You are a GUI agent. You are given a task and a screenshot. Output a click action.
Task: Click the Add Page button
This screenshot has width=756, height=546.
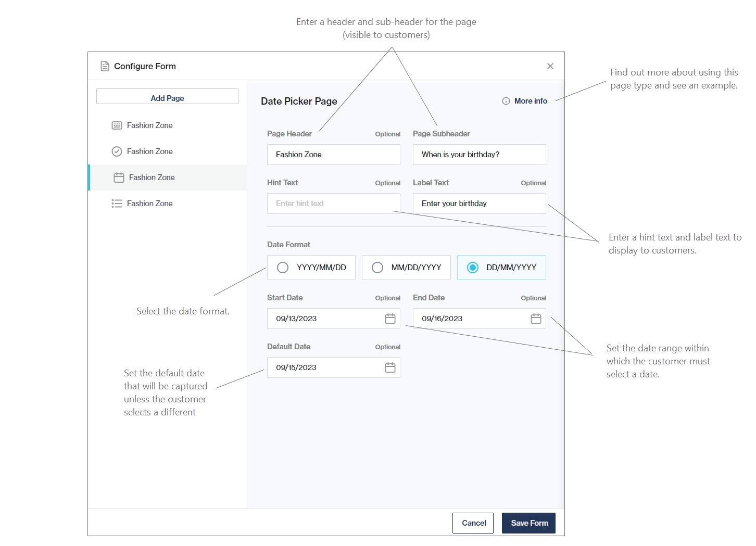point(167,98)
